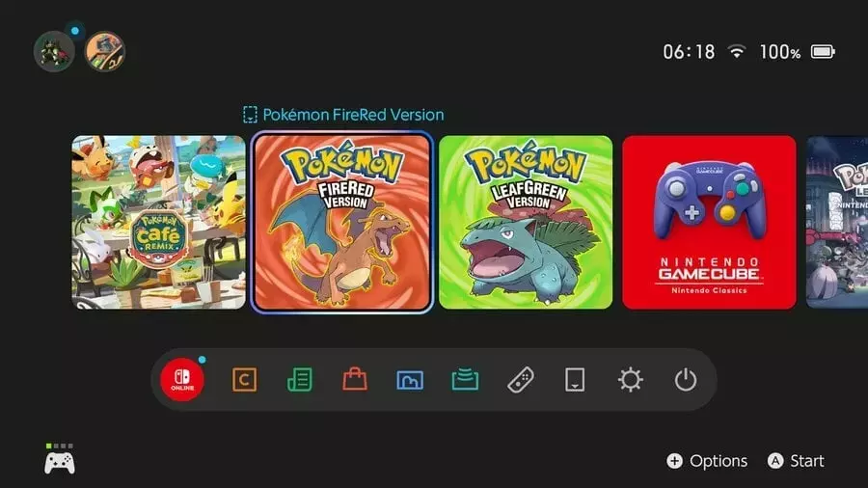
Task: Open the Controllers icon
Action: pos(520,380)
